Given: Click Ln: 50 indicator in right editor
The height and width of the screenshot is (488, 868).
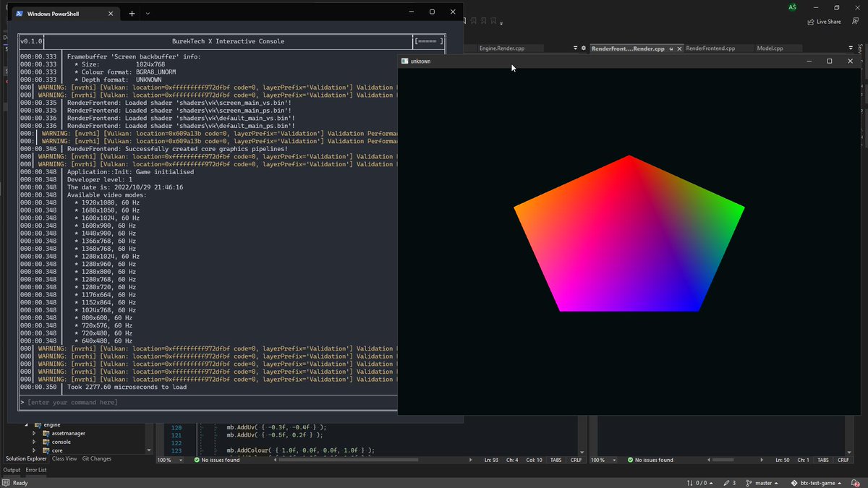Looking at the screenshot, I should [x=782, y=460].
